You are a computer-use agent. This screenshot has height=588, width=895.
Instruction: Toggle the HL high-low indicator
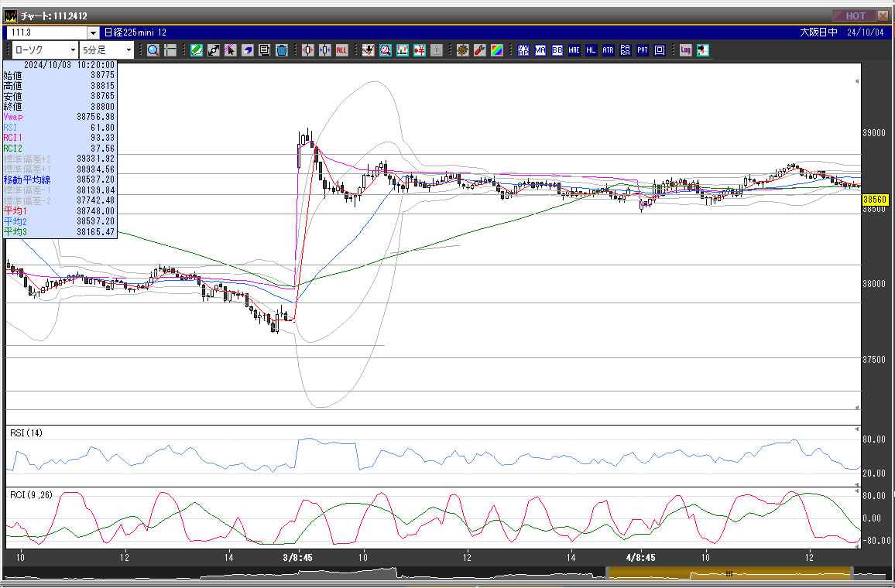(x=592, y=50)
